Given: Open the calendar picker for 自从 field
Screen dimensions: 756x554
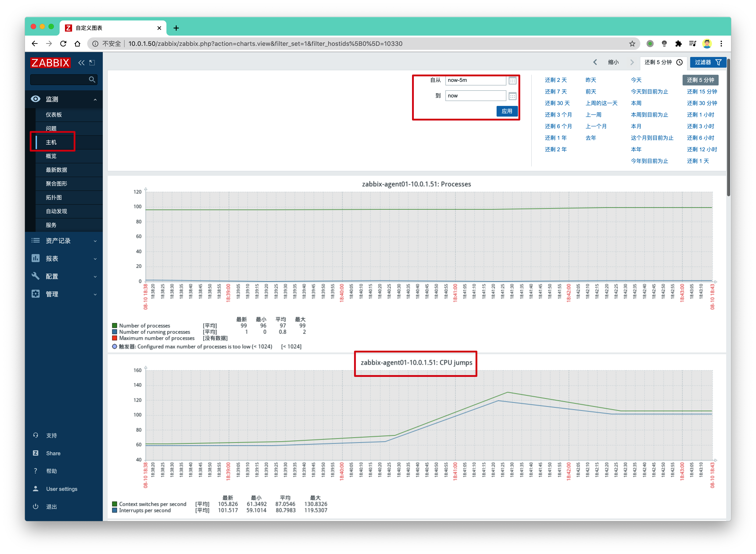Looking at the screenshot, I should click(512, 81).
